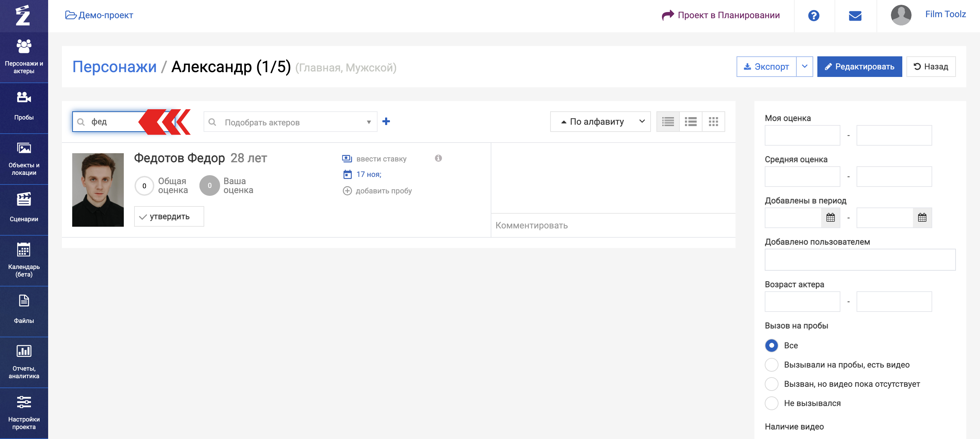Open Настройки проекта sidebar item
This screenshot has height=439, width=980.
point(24,414)
